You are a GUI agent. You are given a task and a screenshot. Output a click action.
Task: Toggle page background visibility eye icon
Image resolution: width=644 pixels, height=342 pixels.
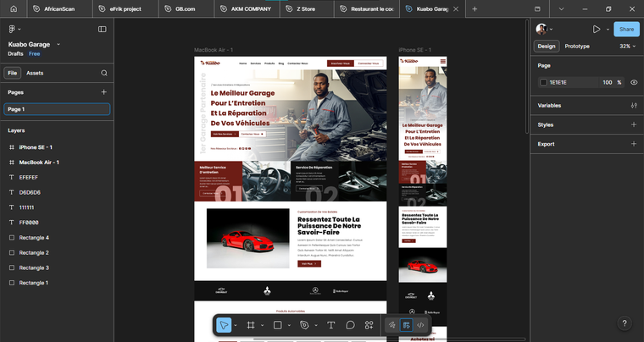click(634, 82)
